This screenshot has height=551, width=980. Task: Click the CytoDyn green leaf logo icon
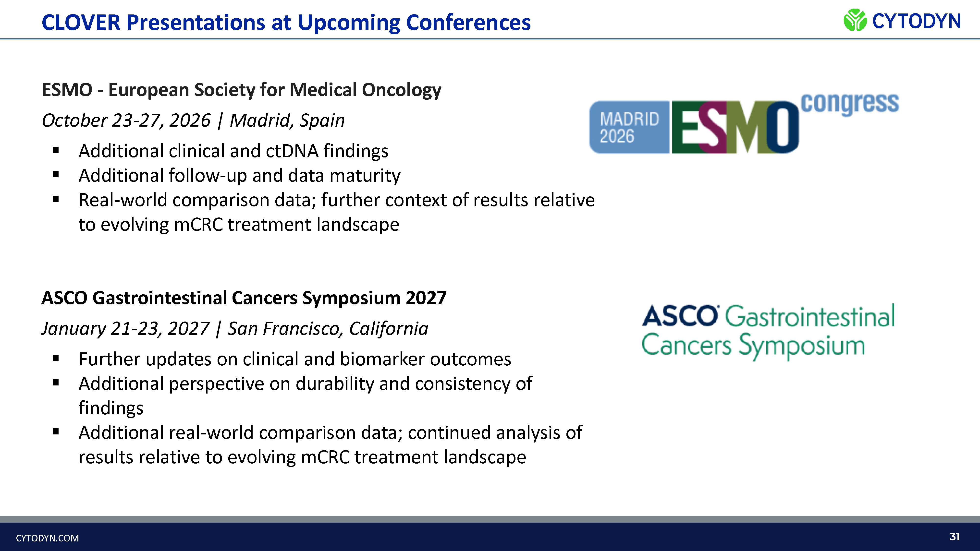(855, 20)
